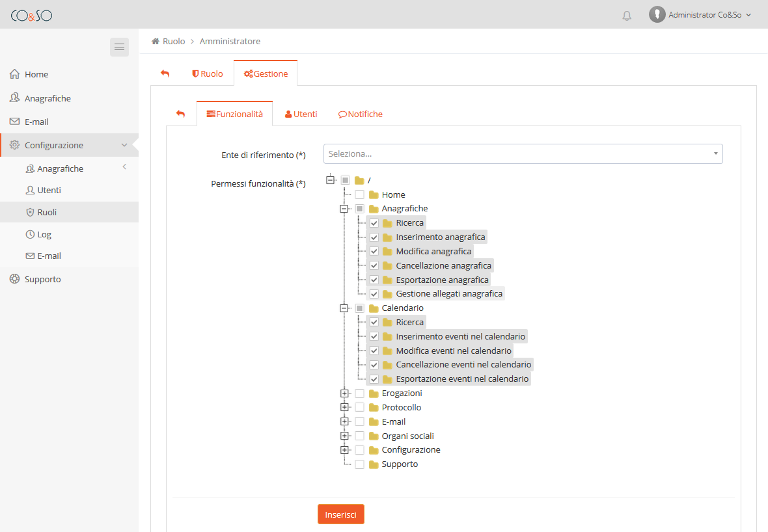Select the Funzionalità tab
The width and height of the screenshot is (768, 532).
[x=234, y=114]
